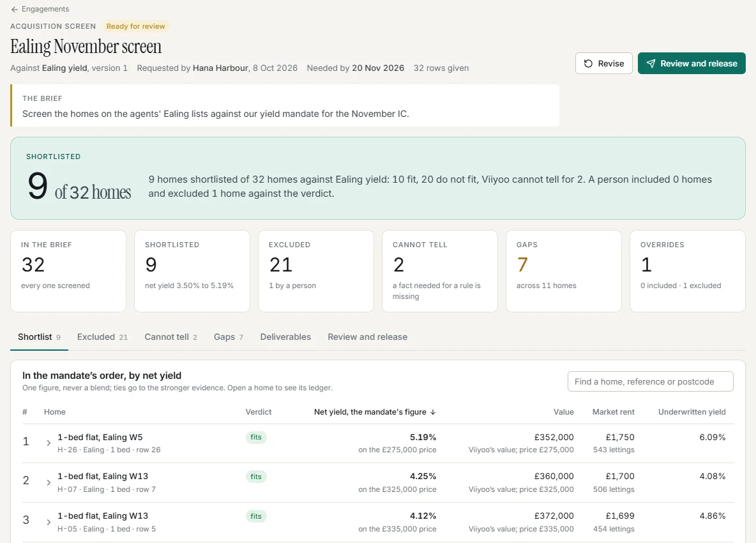Click the £372,000 value cell
Screen dimensions: 756x543
pyautogui.click(x=554, y=516)
